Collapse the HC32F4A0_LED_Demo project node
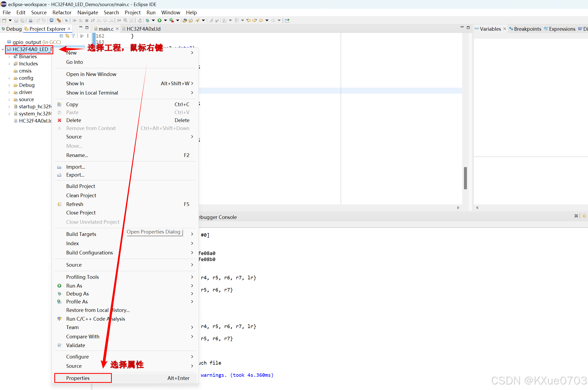The width and height of the screenshot is (588, 390). (x=3, y=50)
